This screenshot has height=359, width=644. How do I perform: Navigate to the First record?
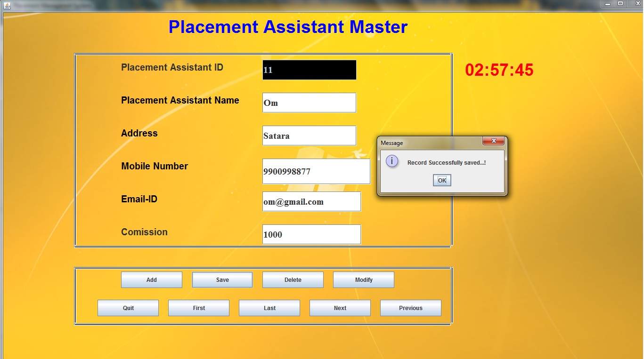(x=198, y=308)
